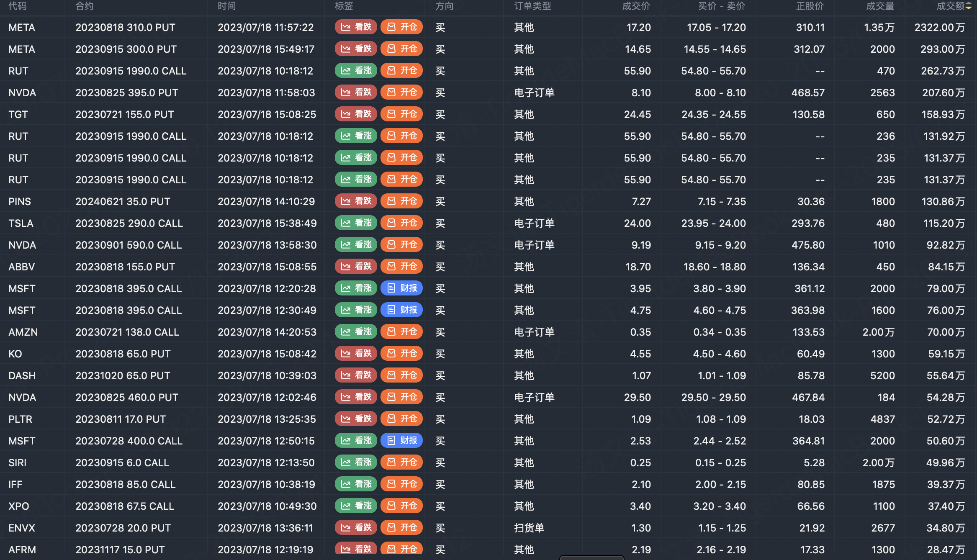Open contract 20230818 155.0 PUT for ABBV
This screenshot has height=560, width=977.
click(x=125, y=267)
